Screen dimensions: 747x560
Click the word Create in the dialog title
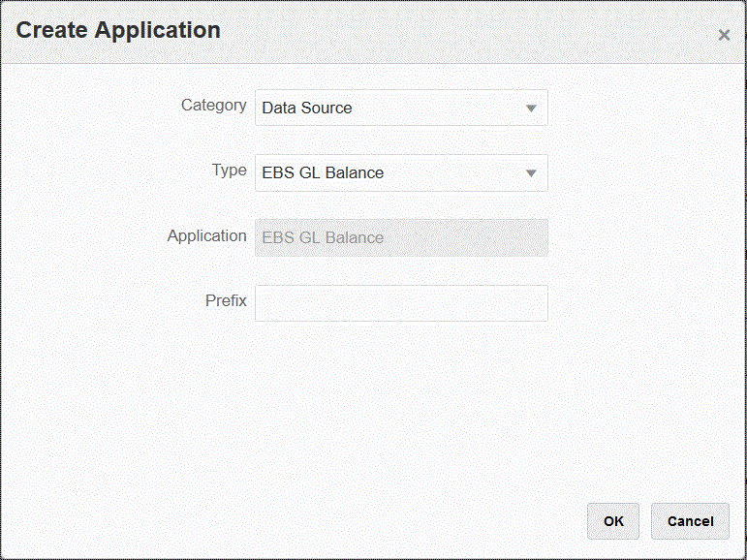[x=50, y=30]
